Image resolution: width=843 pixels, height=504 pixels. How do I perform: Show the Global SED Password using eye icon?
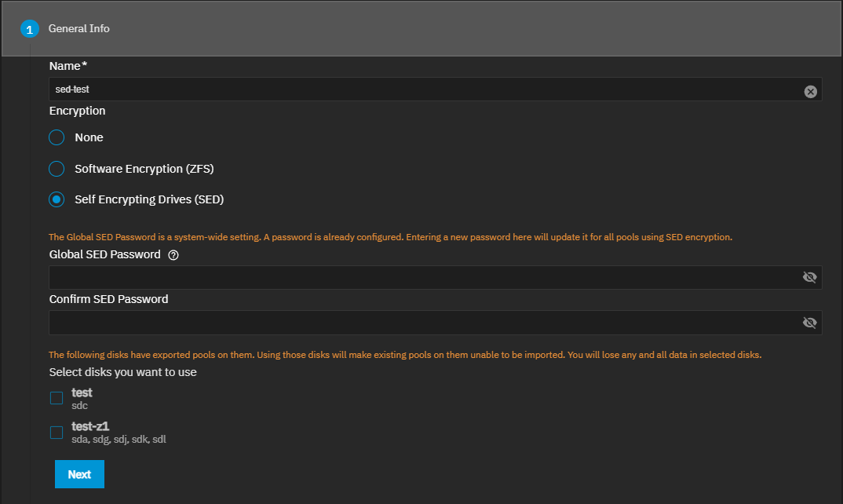click(x=810, y=277)
